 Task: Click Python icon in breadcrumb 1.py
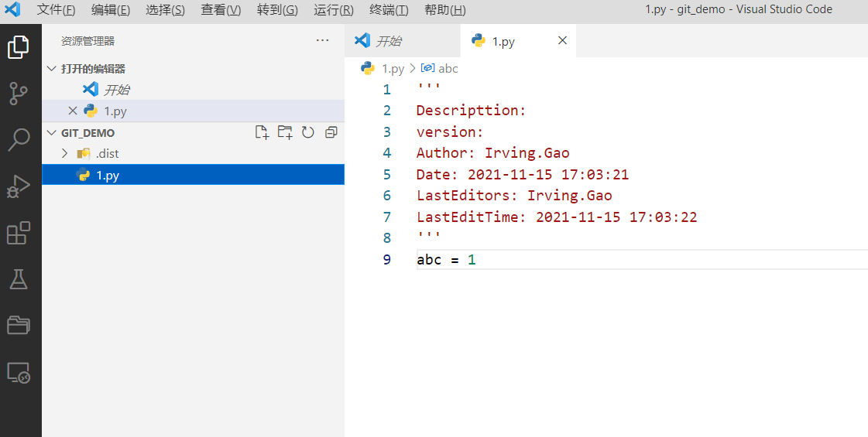tap(368, 68)
